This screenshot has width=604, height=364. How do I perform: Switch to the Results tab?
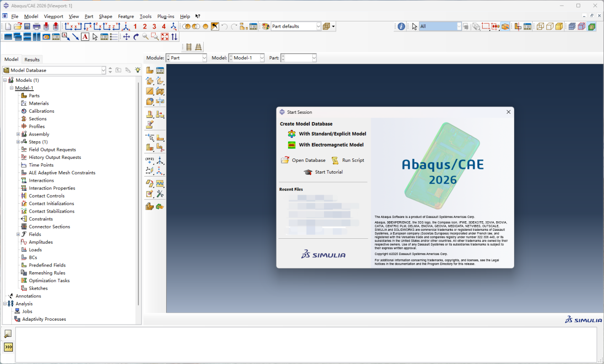[32, 59]
